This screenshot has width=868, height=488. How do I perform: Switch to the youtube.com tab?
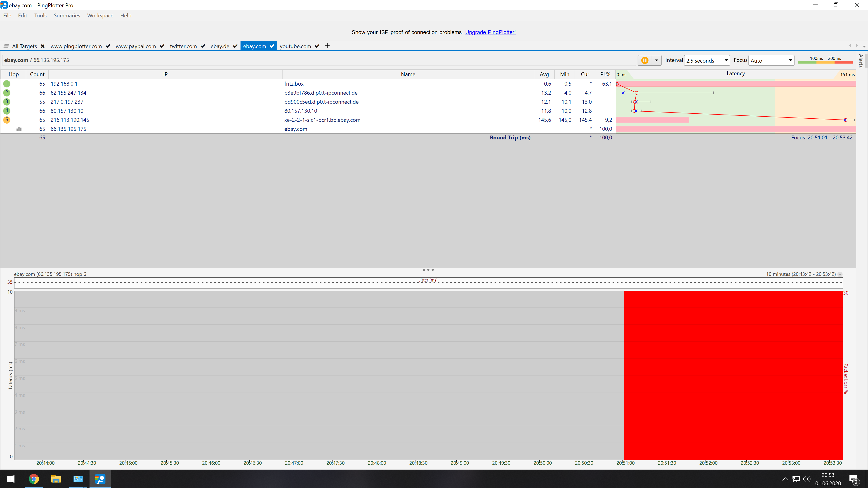[x=295, y=46]
